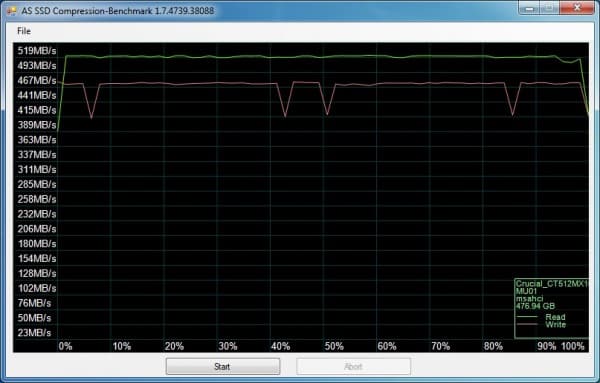Image resolution: width=600 pixels, height=383 pixels.
Task: Click the 154MB/s axis label
Action: click(x=37, y=259)
